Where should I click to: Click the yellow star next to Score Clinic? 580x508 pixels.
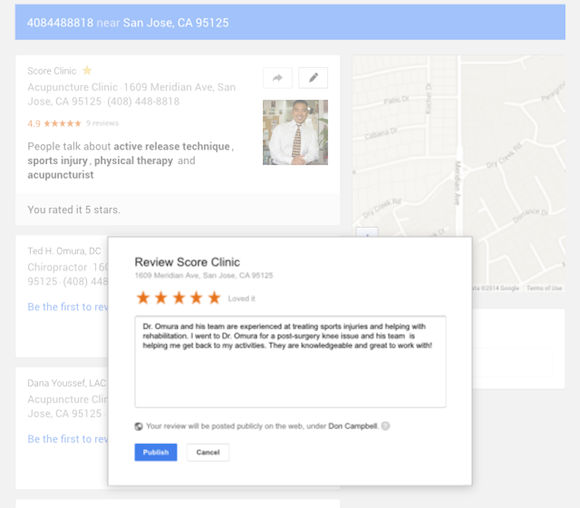pos(87,70)
